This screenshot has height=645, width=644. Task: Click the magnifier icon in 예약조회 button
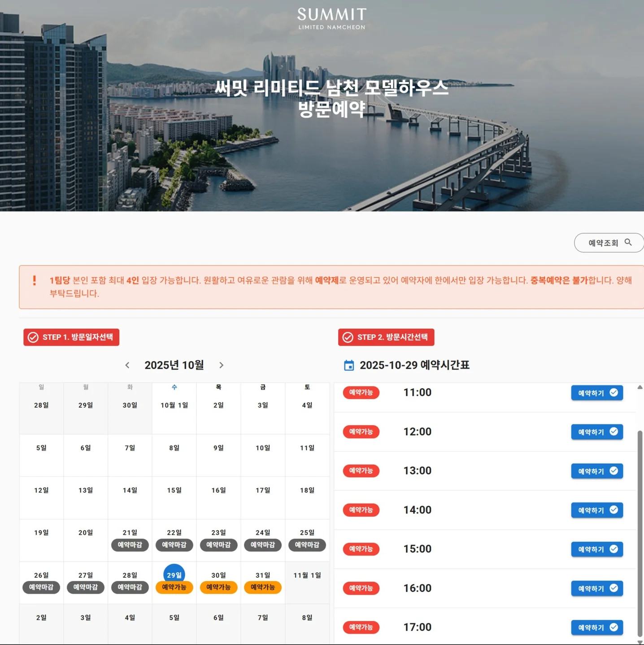tap(628, 243)
